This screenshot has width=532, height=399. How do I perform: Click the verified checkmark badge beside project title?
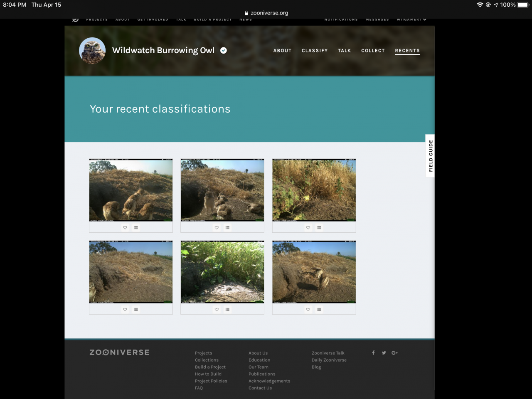pos(224,50)
